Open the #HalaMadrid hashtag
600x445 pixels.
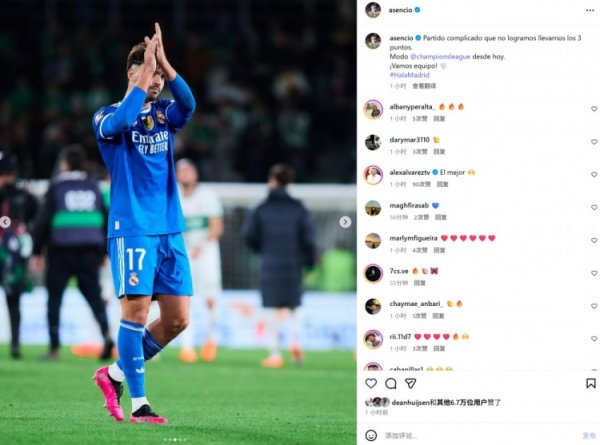tap(409, 75)
